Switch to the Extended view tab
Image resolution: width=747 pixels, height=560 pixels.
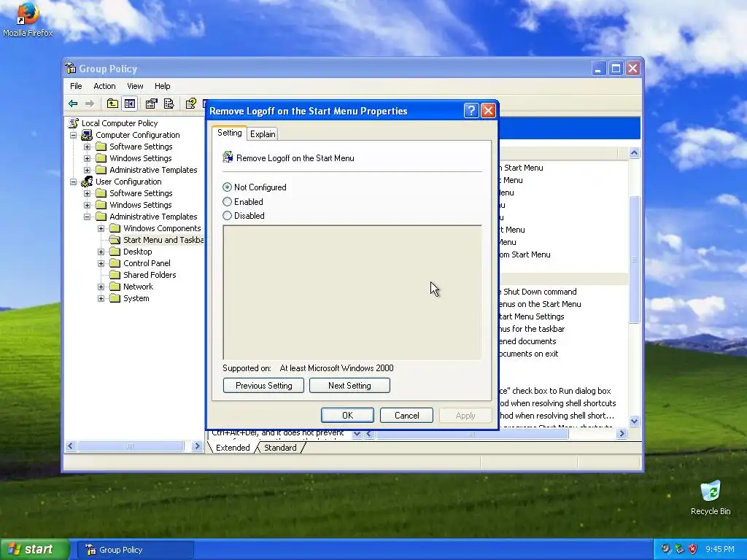(233, 448)
